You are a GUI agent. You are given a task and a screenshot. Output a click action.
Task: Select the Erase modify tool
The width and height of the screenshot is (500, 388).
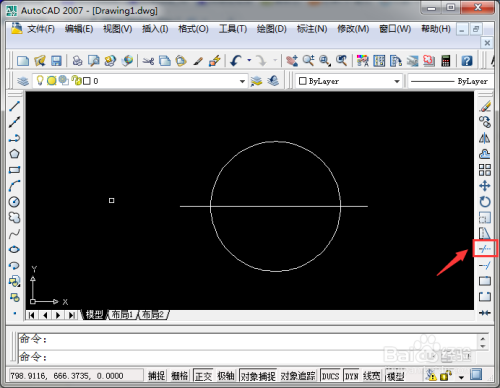click(x=485, y=107)
